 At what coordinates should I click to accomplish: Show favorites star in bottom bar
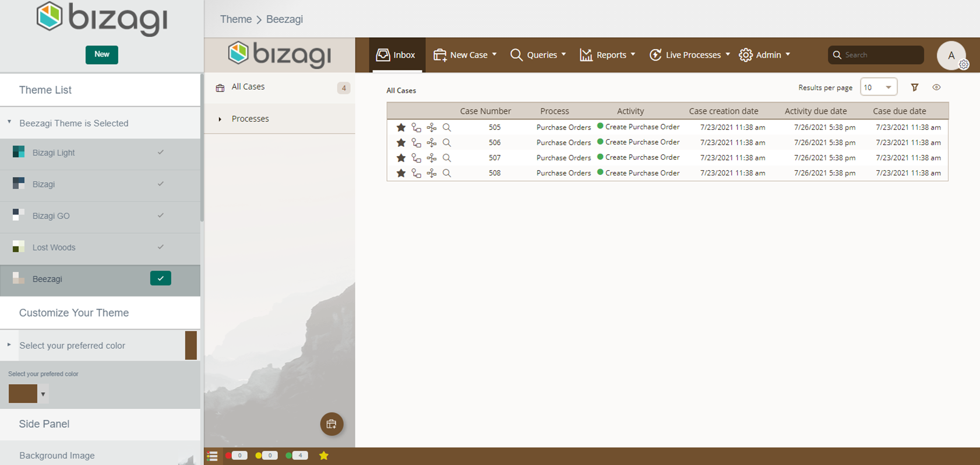(x=324, y=456)
